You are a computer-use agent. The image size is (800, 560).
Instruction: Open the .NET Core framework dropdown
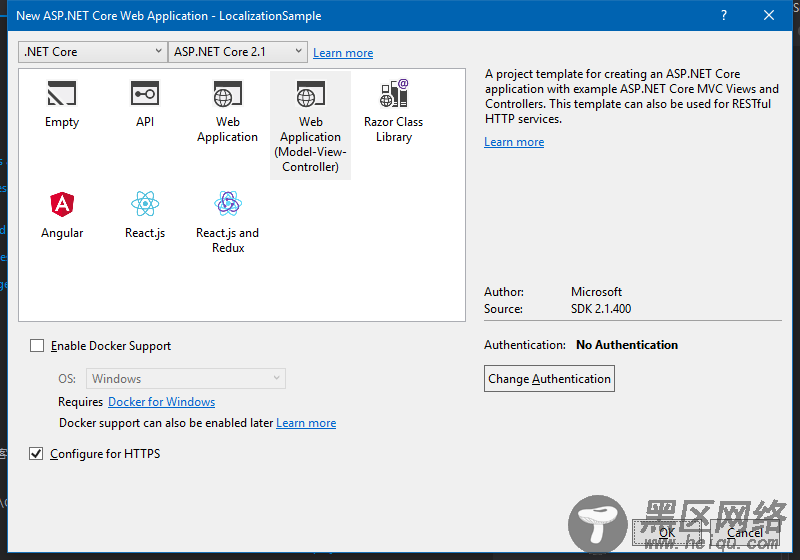pyautogui.click(x=93, y=52)
